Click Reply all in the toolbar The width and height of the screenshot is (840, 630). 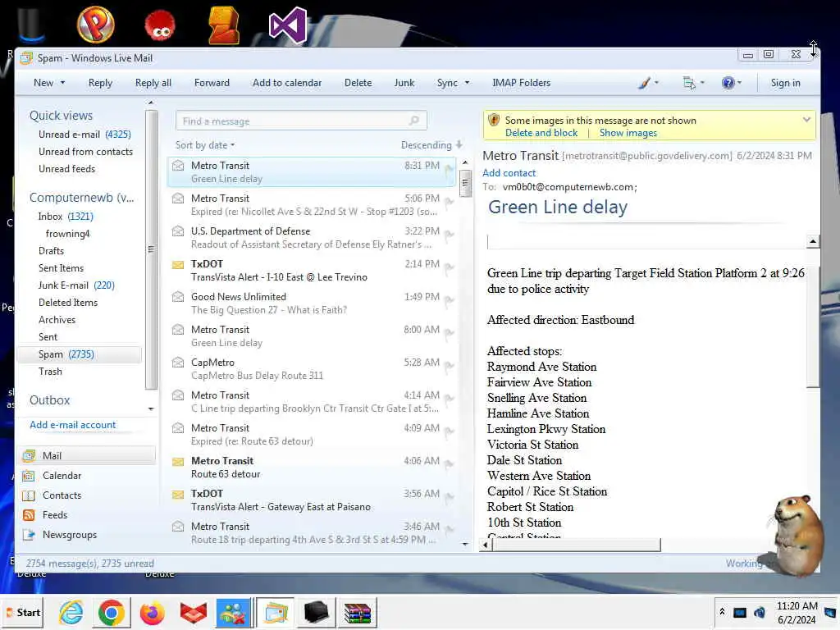coord(153,83)
